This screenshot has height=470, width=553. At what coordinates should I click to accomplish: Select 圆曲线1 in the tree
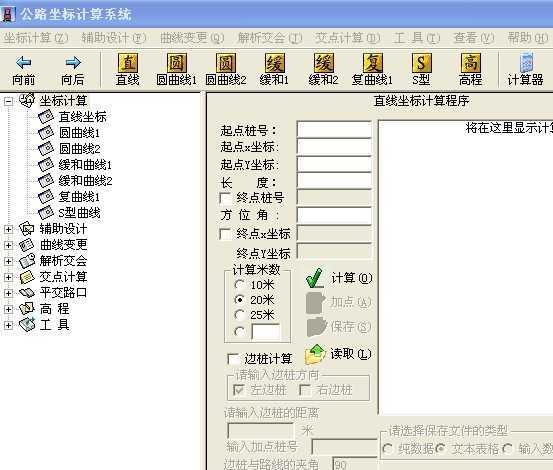pos(79,133)
